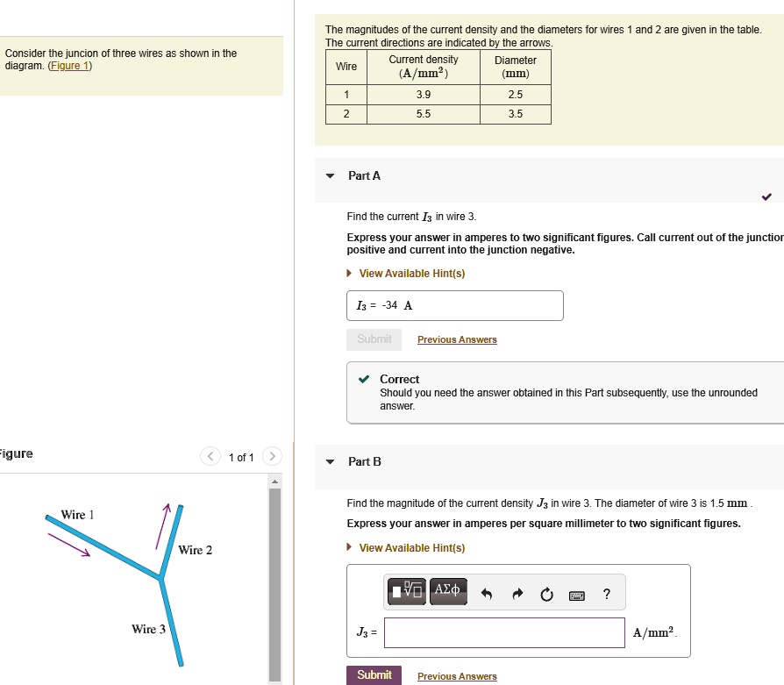This screenshot has width=784, height=685.
Task: Go to next figure arrow
Action: (273, 456)
